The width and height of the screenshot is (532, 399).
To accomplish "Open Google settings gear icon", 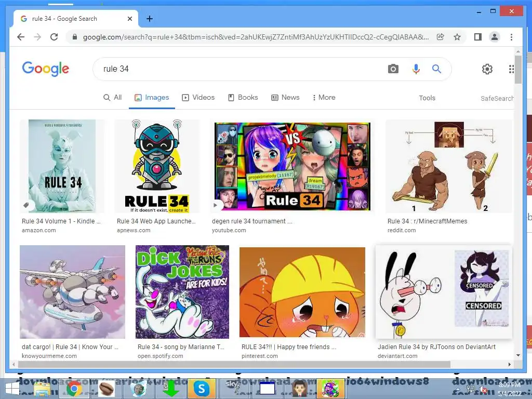I will click(x=487, y=69).
